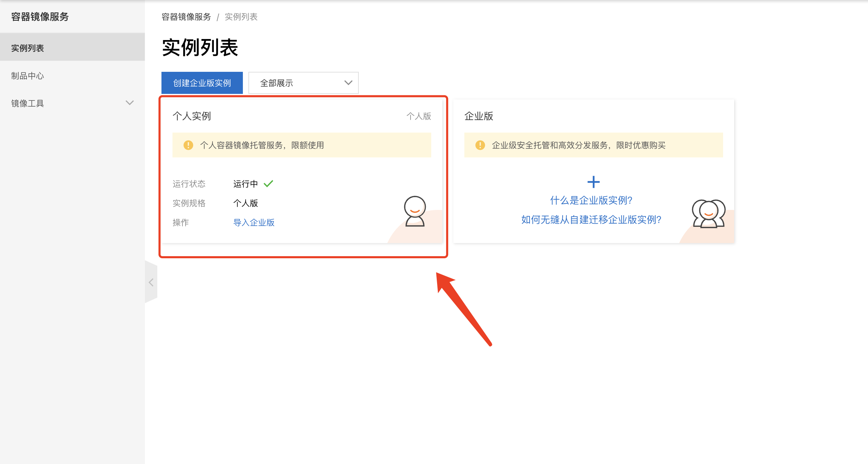Click the 企业版 card title
This screenshot has height=464, width=868.
point(479,116)
